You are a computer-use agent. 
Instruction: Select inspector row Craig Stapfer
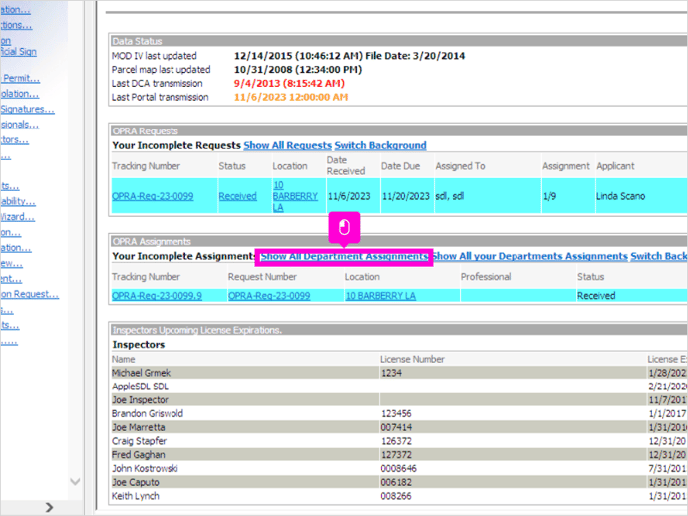(x=399, y=441)
